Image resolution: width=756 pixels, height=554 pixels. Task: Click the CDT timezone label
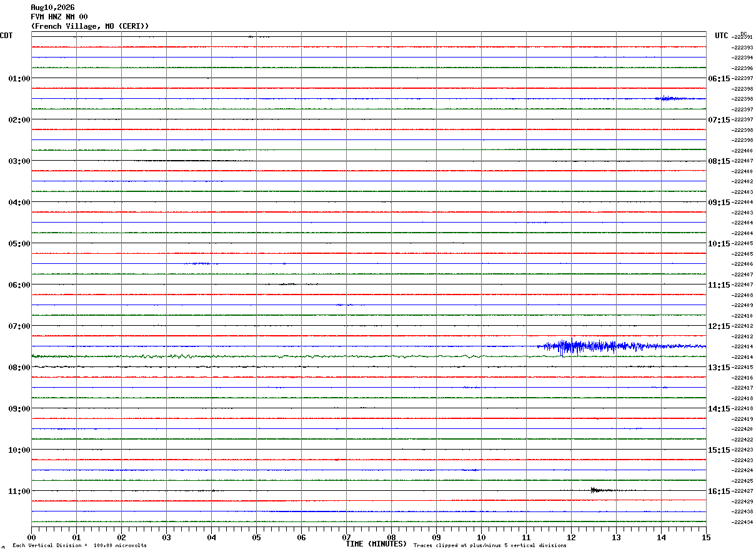click(x=6, y=36)
